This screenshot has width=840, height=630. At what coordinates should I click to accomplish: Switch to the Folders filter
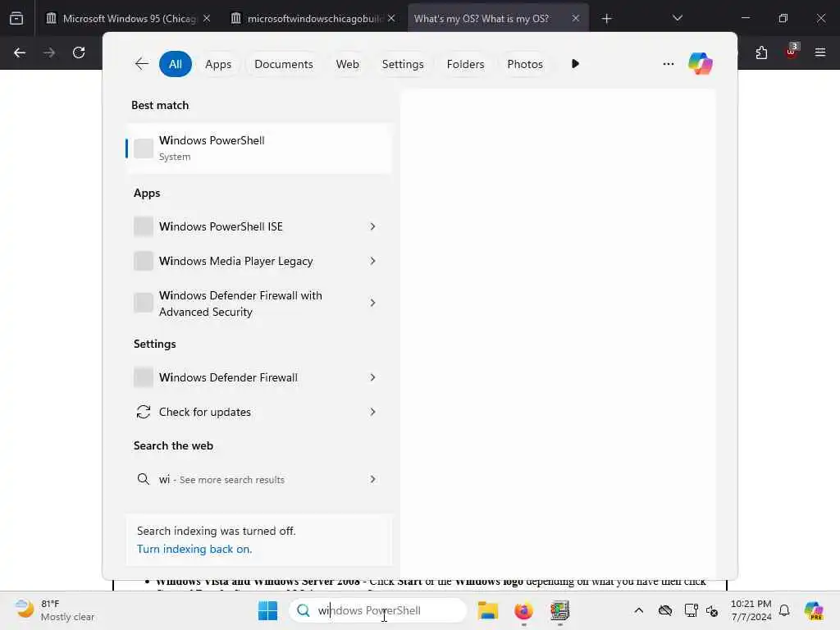click(465, 64)
